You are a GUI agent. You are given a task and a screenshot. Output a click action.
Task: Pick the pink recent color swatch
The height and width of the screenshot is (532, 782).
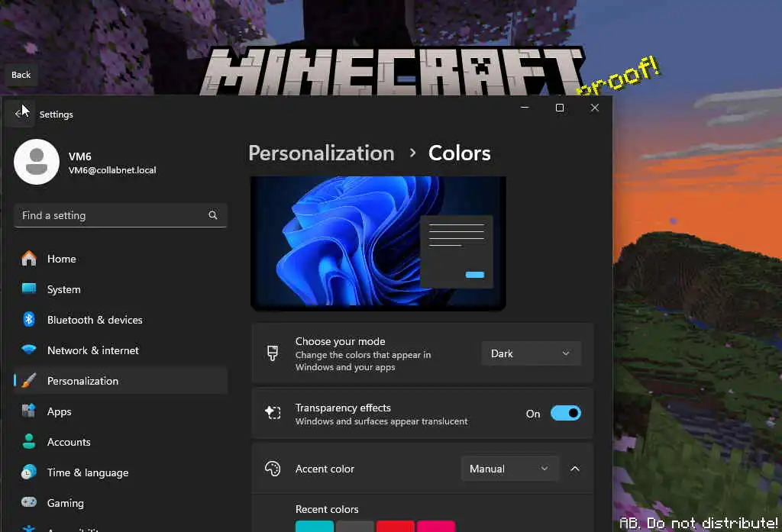click(x=436, y=526)
